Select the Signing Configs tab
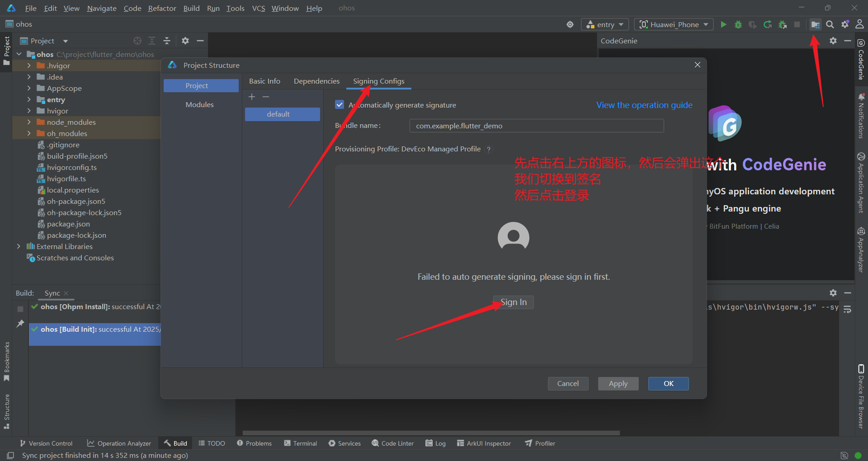This screenshot has height=461, width=868. pos(378,81)
